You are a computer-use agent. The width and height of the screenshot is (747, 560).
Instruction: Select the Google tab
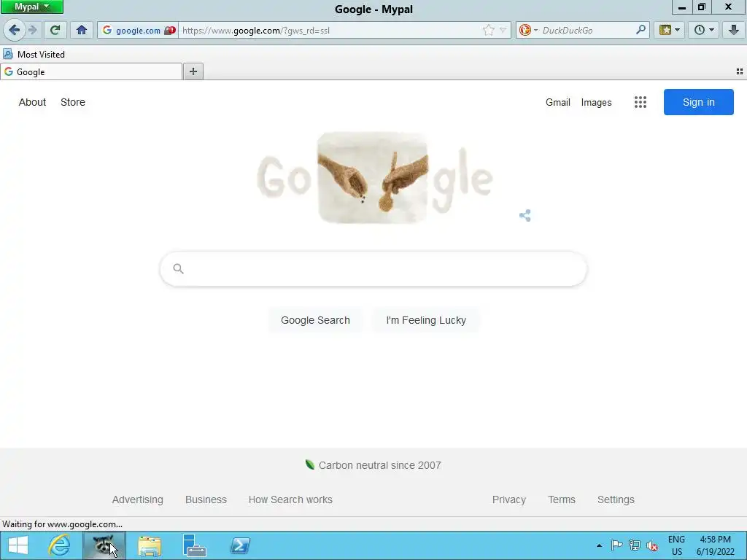point(91,72)
